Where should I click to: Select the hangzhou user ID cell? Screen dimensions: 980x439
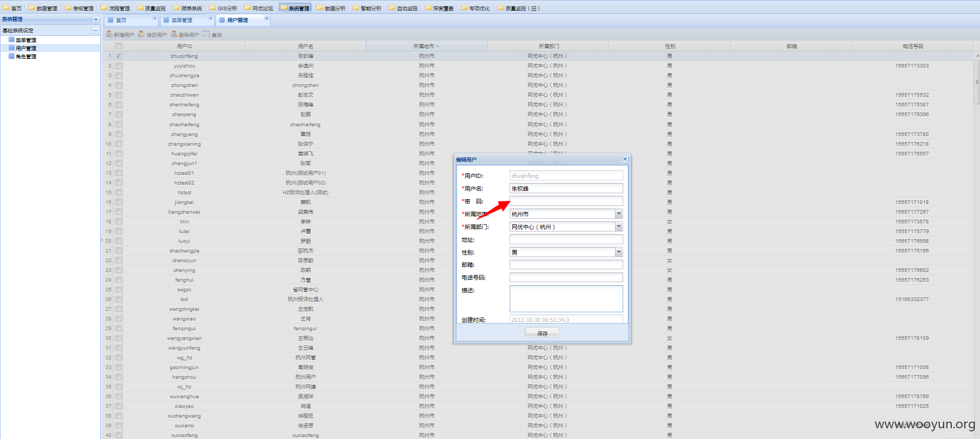[184, 377]
